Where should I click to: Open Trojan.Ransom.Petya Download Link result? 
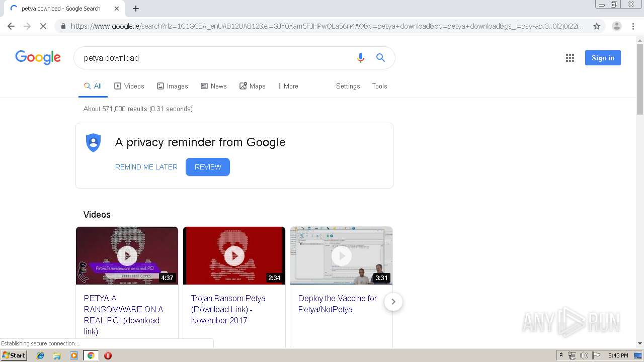coord(228,309)
